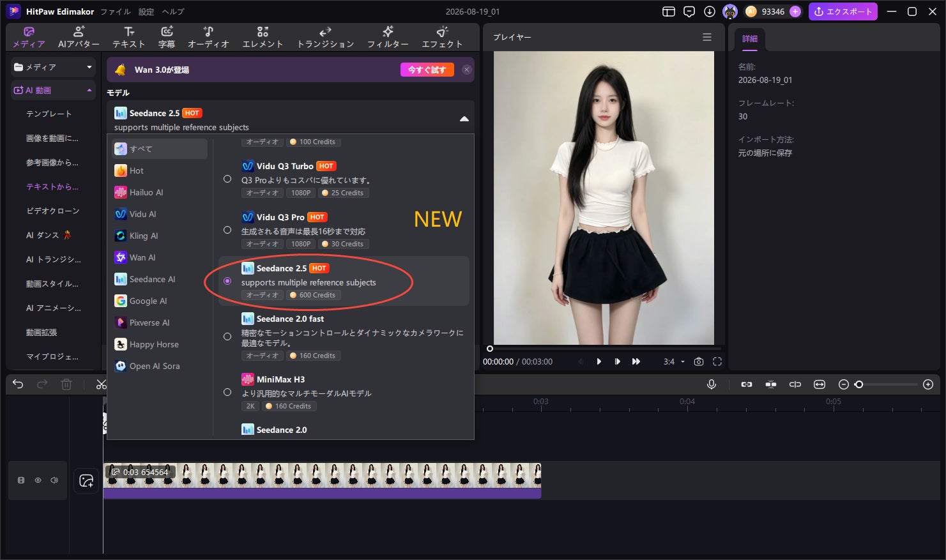The width and height of the screenshot is (946, 560).
Task: Select the video clip 654564 on the timeline
Action: click(x=322, y=481)
